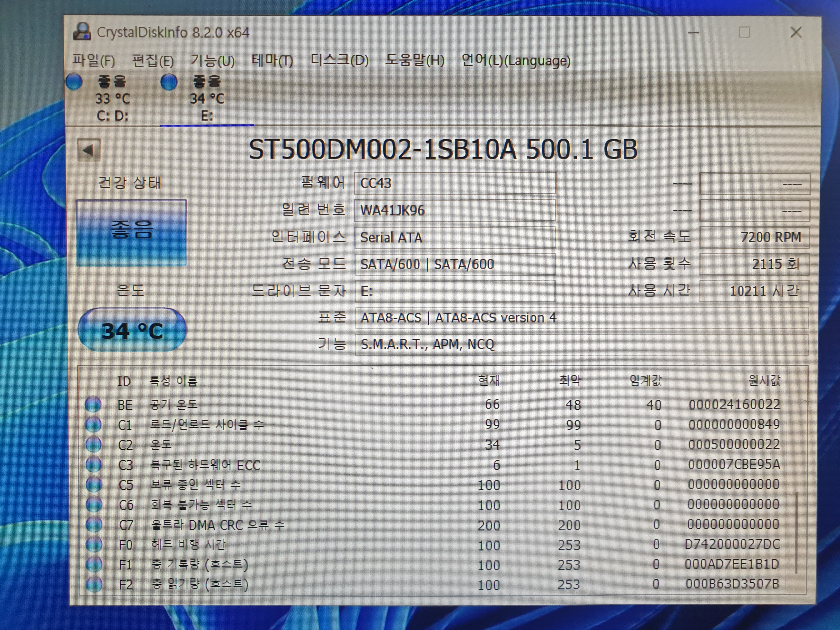Click status icon of C7 DMA CRC row

(x=94, y=524)
